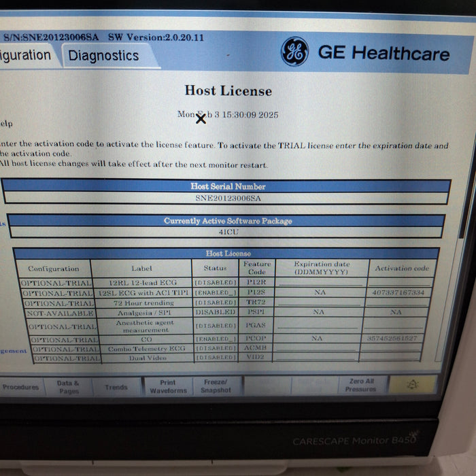Click the 4ICU software package value
The height and width of the screenshot is (476, 476).
coord(228,232)
